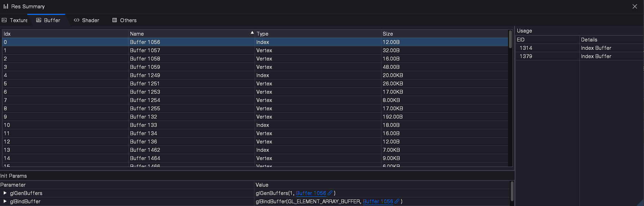Select the Buffer 1059 row

[255, 67]
